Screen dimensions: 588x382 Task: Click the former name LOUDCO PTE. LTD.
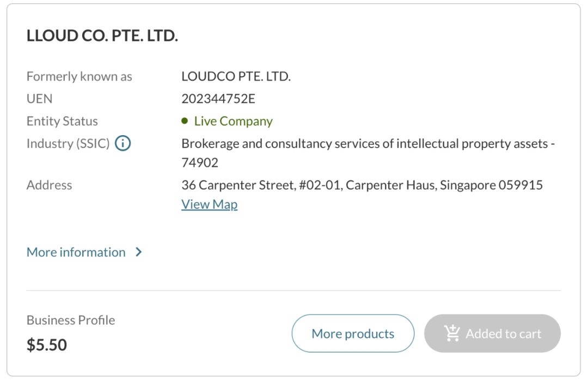(236, 76)
